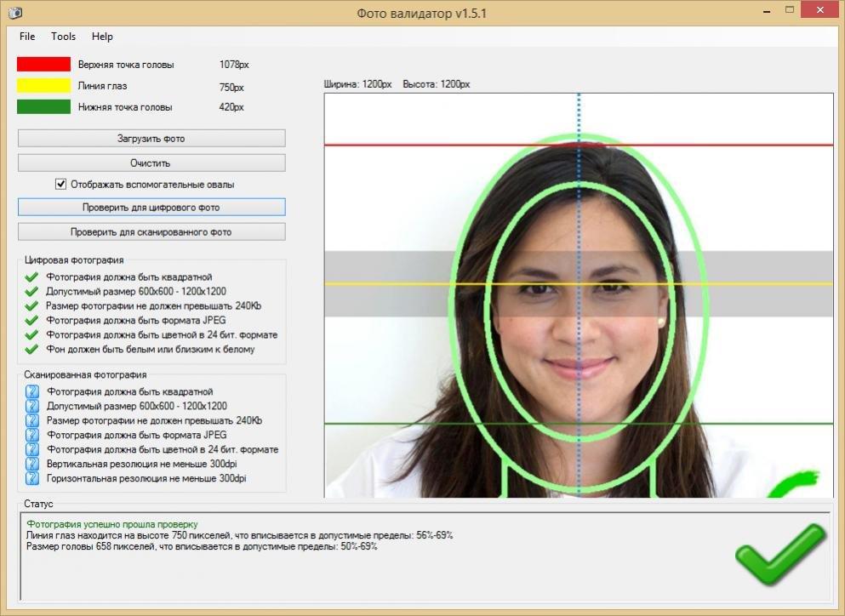Screen dimensions: 845x616
Task: Click green check beside 'Фотография должна быть квадратной'
Action: pyautogui.click(x=31, y=277)
